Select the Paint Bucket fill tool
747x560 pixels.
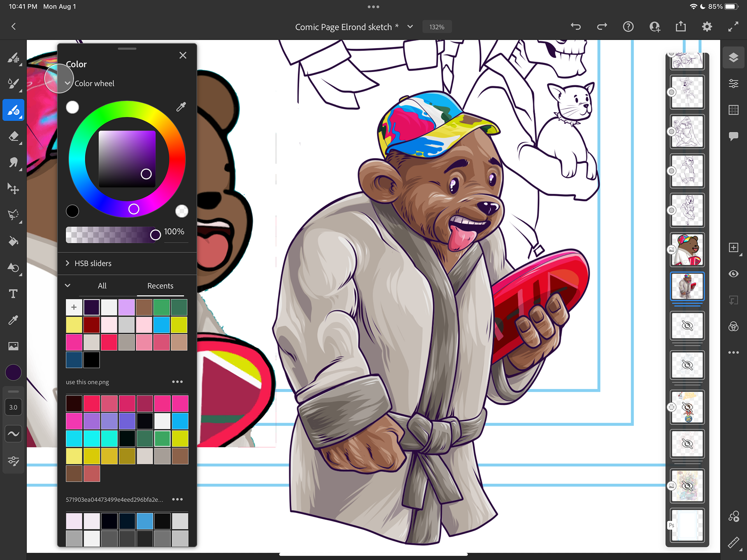13,241
